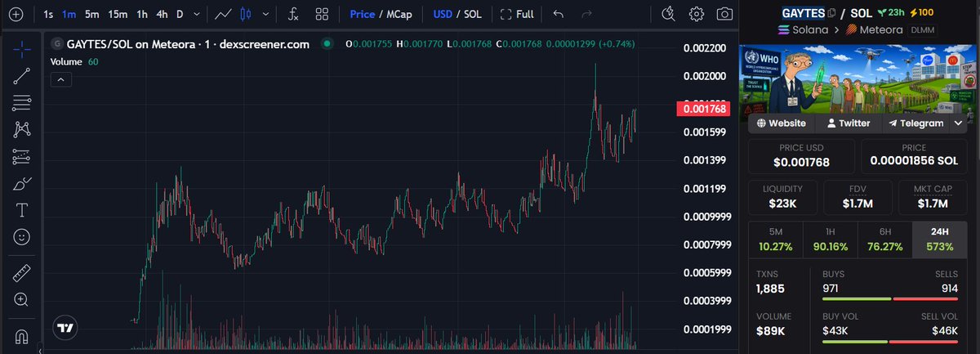Show the 1H stats tab

pos(830,239)
